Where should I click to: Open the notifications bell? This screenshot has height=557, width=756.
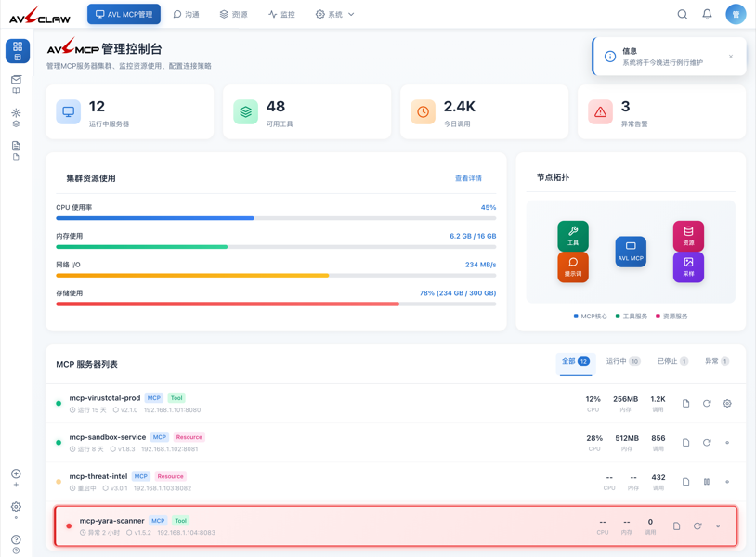[x=707, y=15]
